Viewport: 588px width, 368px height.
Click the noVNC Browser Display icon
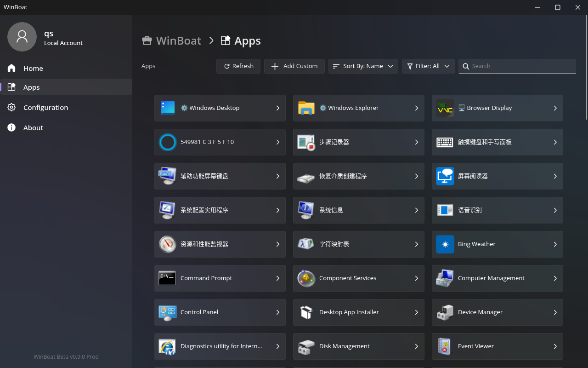(x=445, y=108)
